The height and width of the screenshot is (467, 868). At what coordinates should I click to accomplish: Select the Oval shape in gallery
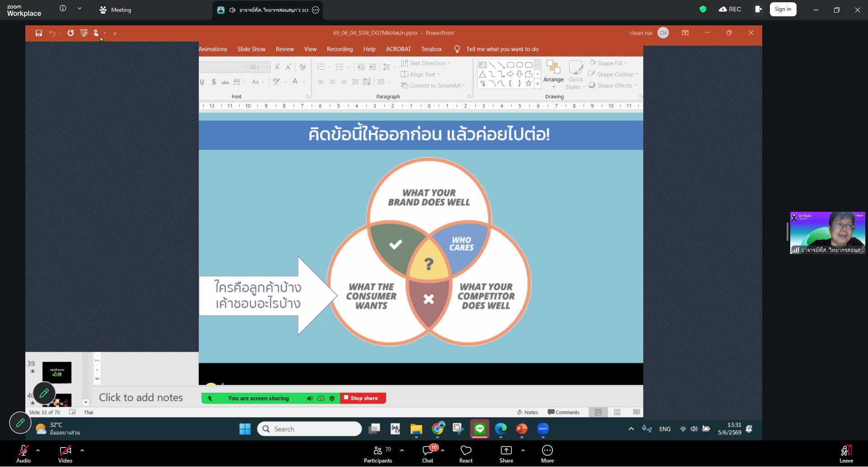coord(519,65)
